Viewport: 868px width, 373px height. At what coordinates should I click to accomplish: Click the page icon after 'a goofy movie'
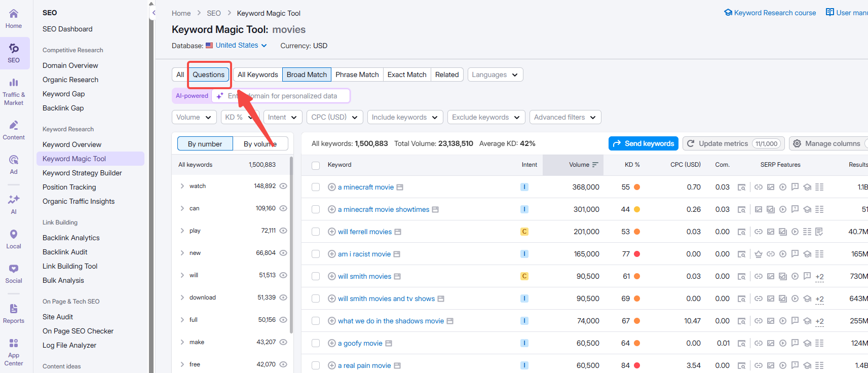pos(389,343)
